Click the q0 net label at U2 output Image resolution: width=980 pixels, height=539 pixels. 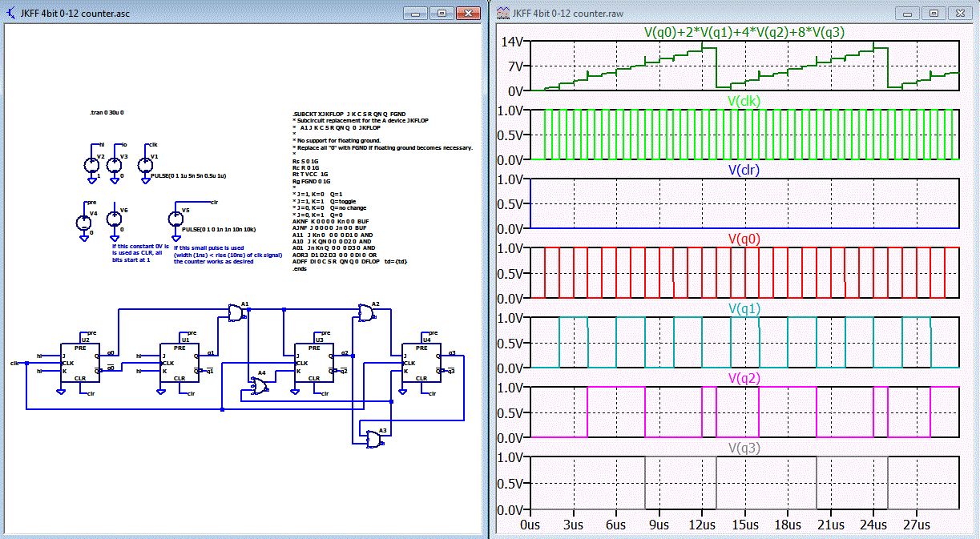click(x=111, y=352)
